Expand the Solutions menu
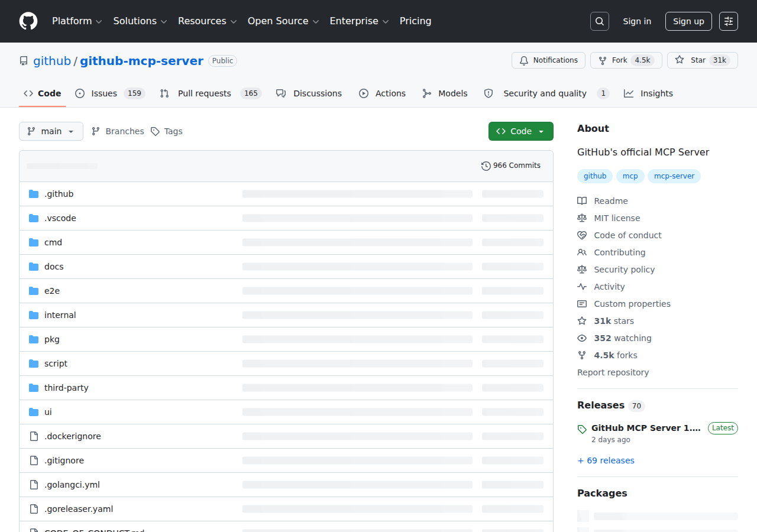Screen dimensions: 757x532 (x=140, y=21)
